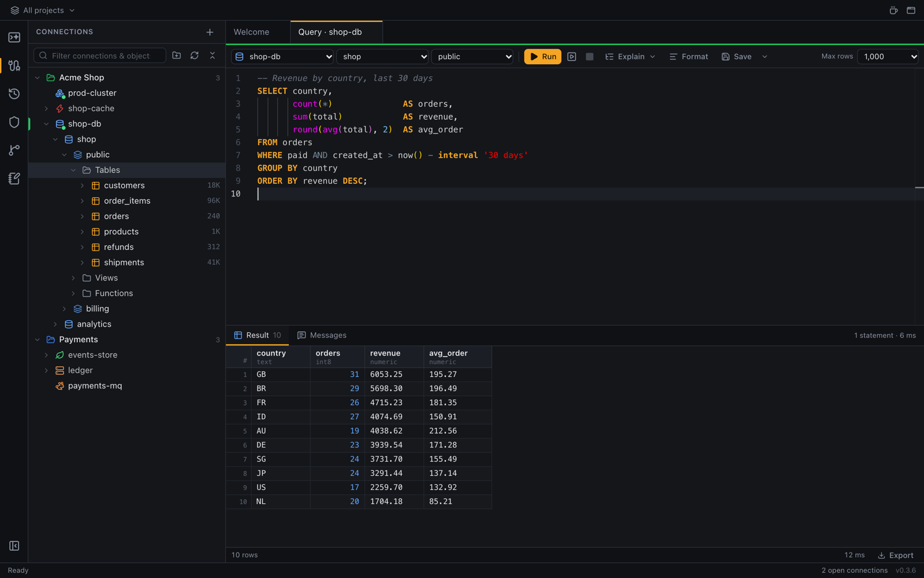
Task: Select the Query · shop-db tab
Action: [336, 32]
